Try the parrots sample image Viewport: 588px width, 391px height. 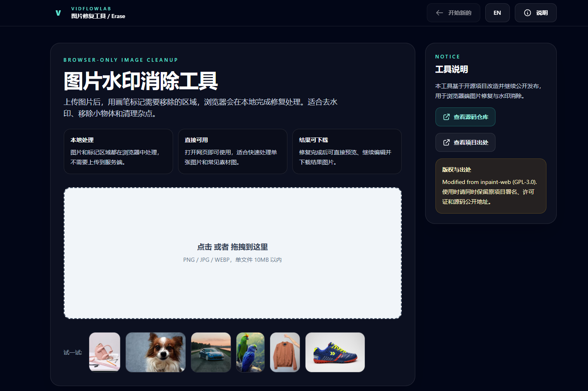[250, 352]
